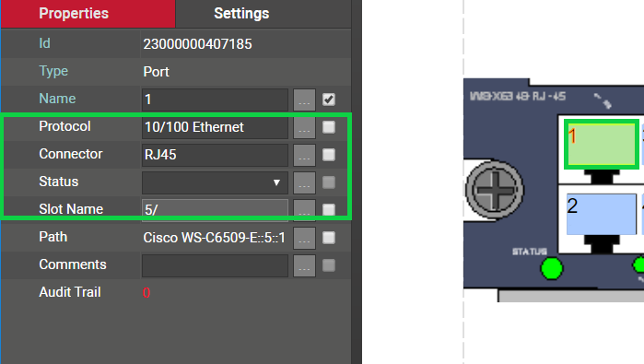
Task: Click the cross-head screw on the module
Action: click(495, 190)
